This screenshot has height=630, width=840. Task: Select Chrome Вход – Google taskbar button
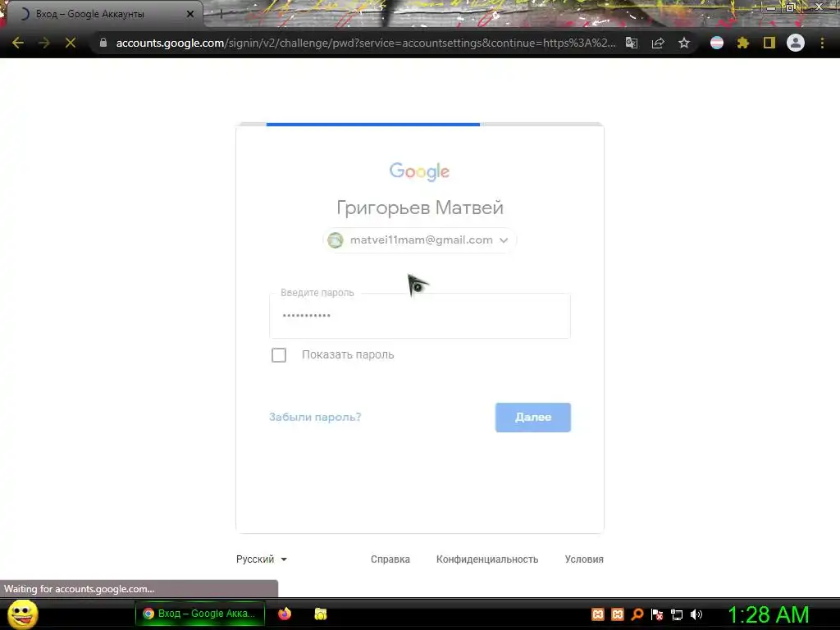(200, 614)
